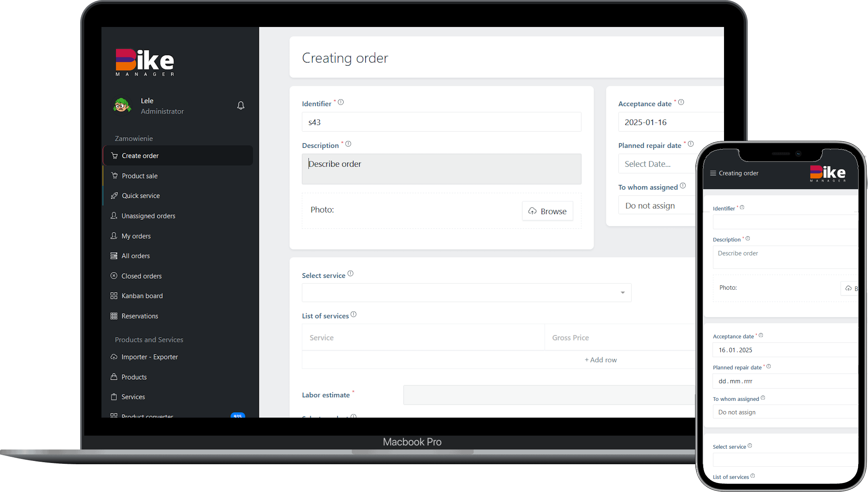Click the Lele user avatar
This screenshot has width=868, height=492.
(122, 105)
